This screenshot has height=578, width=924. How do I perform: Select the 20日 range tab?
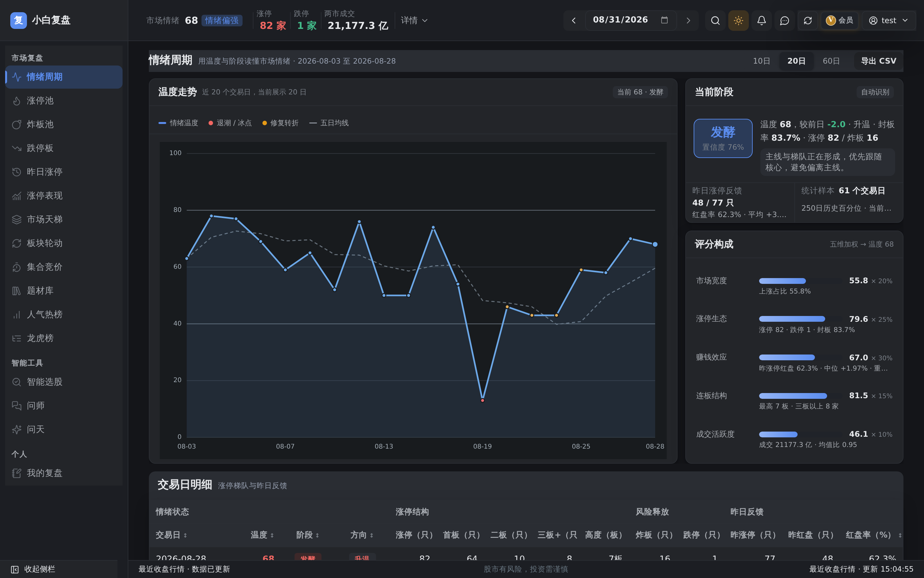click(x=796, y=61)
